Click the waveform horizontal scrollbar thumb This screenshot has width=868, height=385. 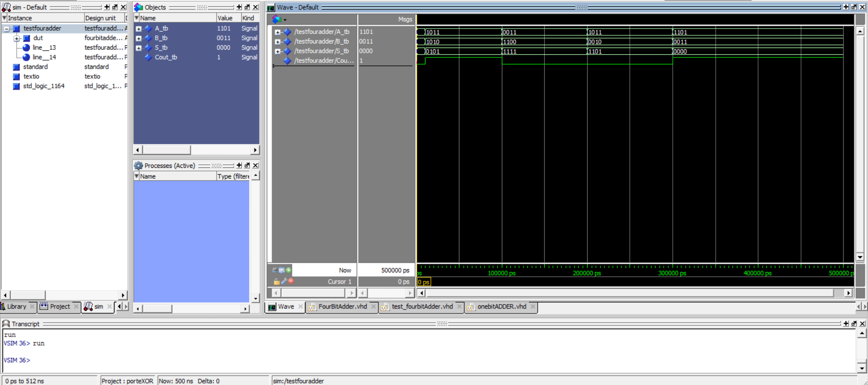point(629,293)
